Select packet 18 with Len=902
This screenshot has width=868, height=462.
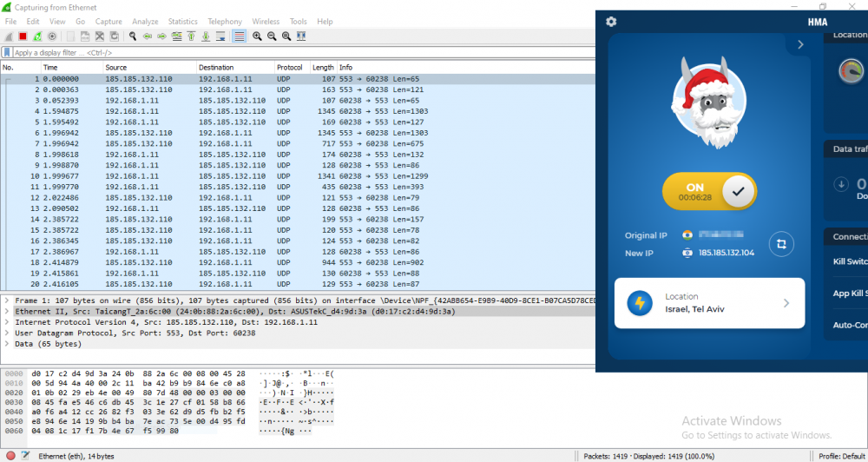(298, 262)
